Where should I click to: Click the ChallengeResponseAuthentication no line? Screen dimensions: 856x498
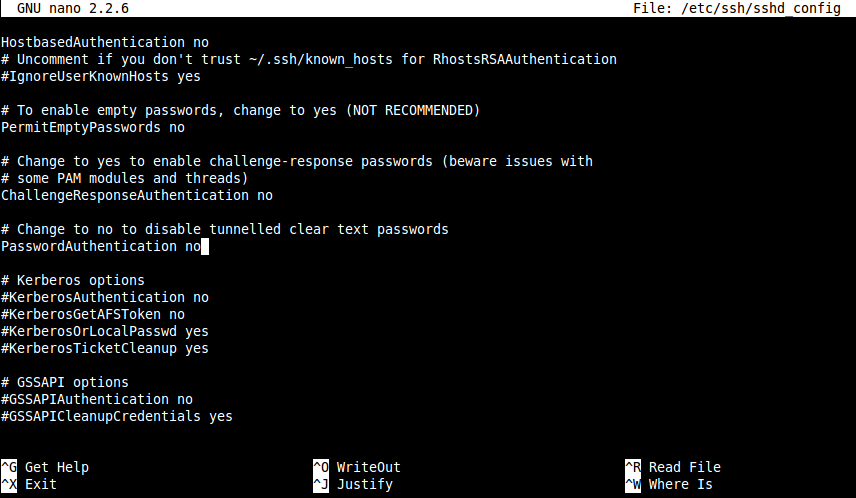click(137, 195)
